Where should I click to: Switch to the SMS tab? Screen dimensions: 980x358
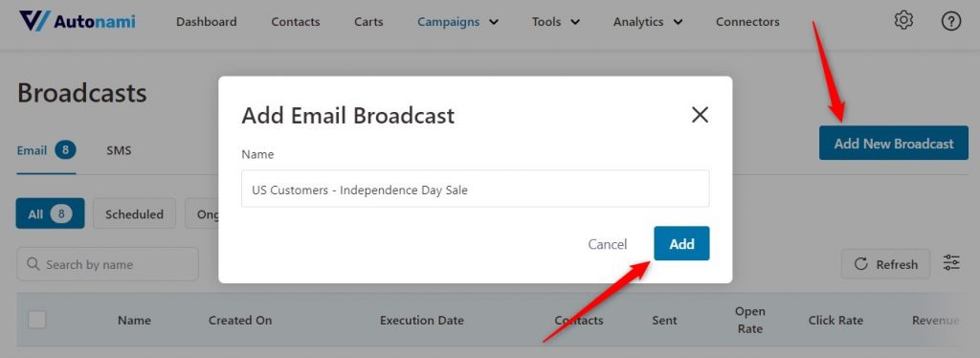click(x=119, y=150)
